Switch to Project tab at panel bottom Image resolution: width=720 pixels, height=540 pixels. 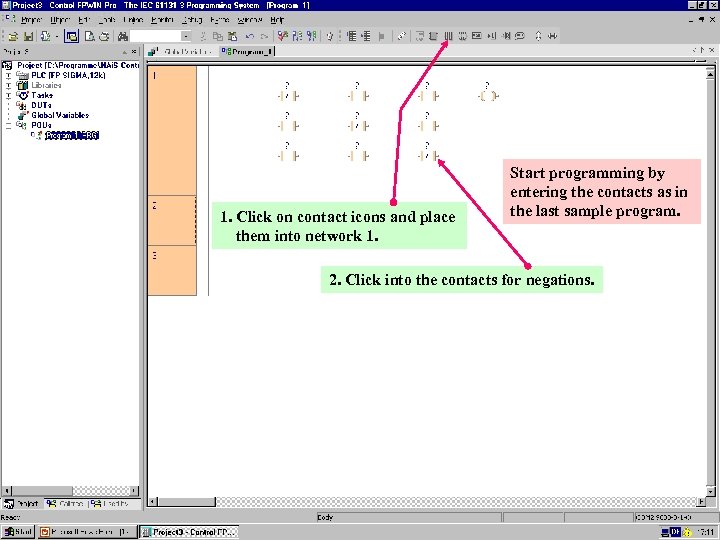pos(22,504)
